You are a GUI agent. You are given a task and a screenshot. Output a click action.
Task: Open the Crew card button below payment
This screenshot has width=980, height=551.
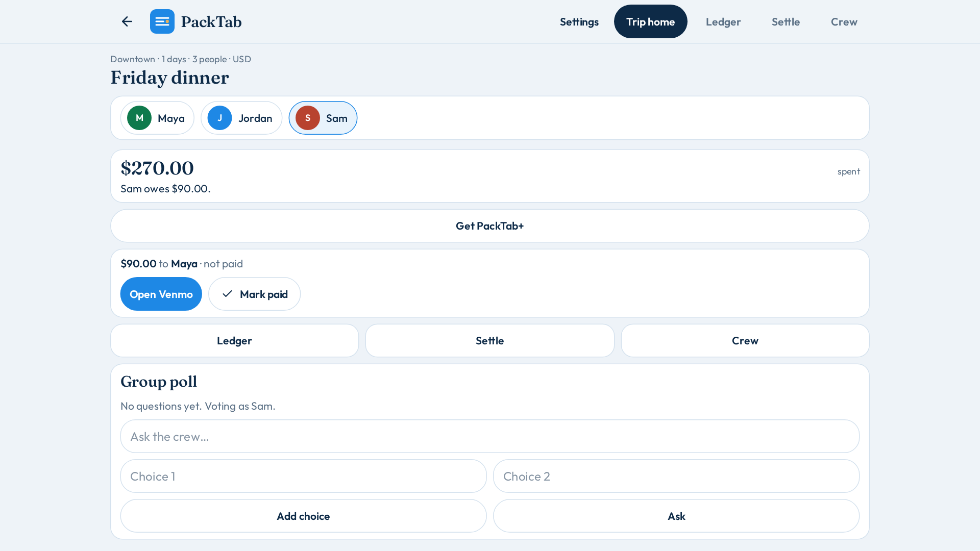pyautogui.click(x=745, y=341)
